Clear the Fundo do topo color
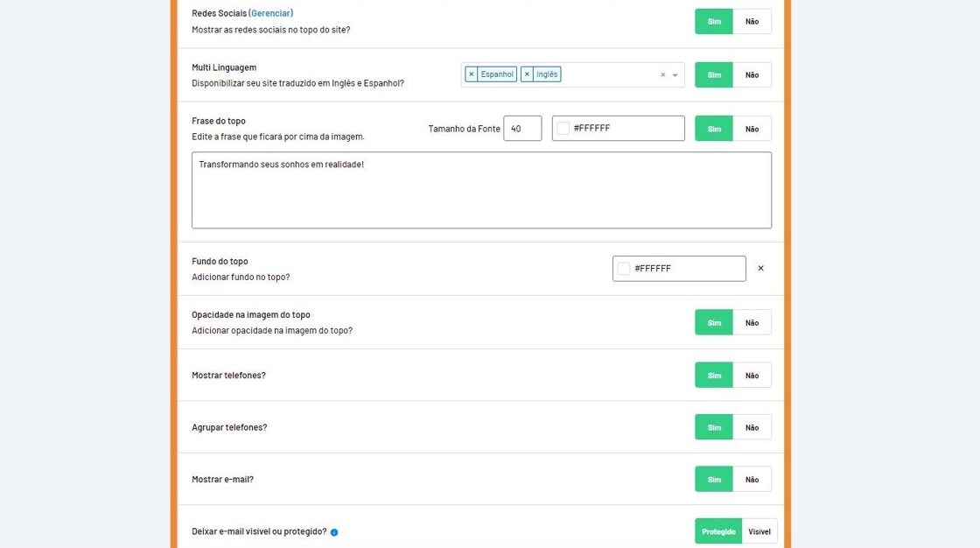This screenshot has height=548, width=980. coord(760,269)
